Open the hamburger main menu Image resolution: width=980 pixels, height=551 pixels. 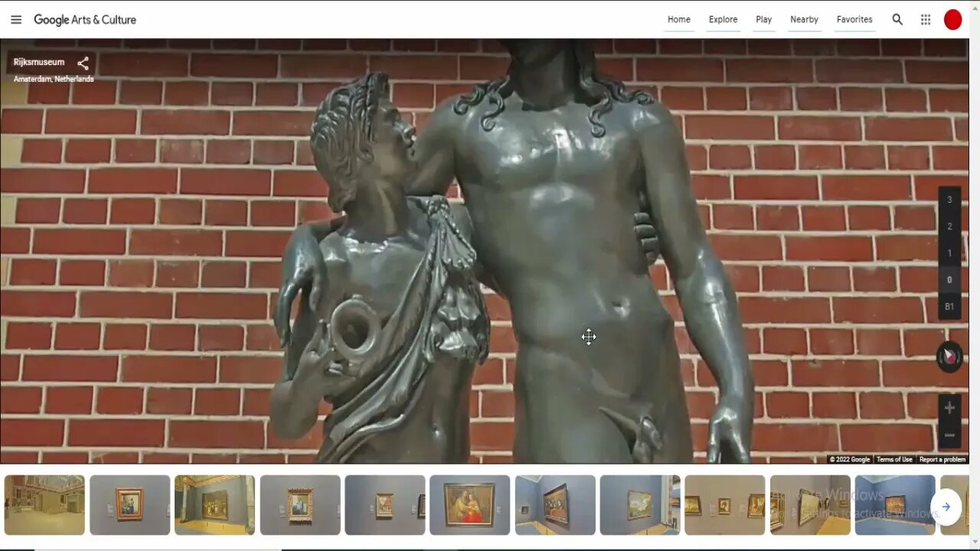[x=16, y=20]
